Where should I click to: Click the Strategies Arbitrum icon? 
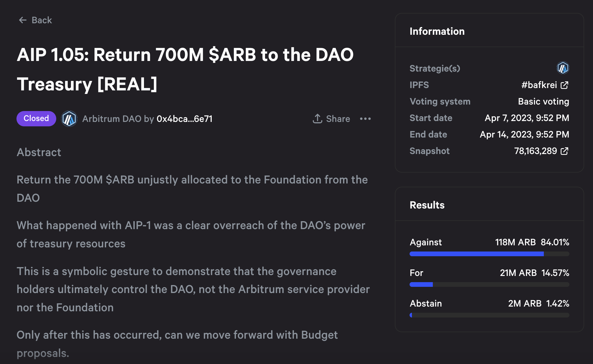click(x=563, y=68)
